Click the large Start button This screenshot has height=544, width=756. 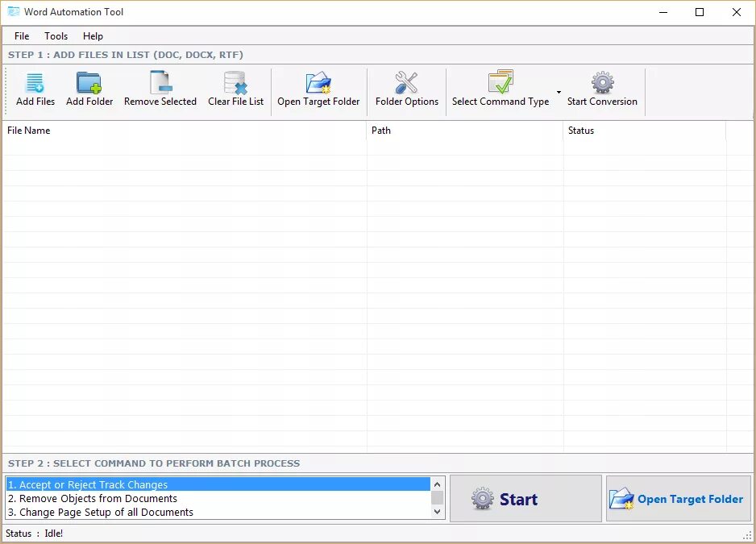click(525, 499)
